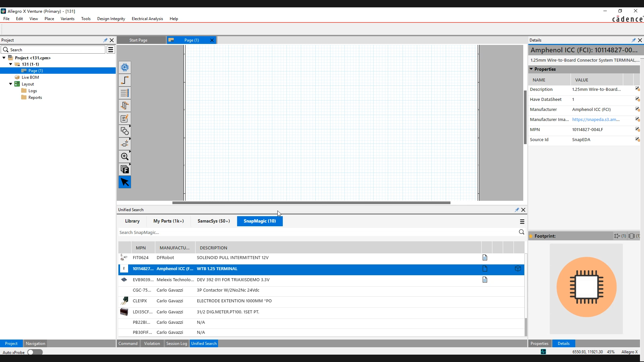Click status bar waveform icon
The image size is (644, 362).
(x=543, y=352)
